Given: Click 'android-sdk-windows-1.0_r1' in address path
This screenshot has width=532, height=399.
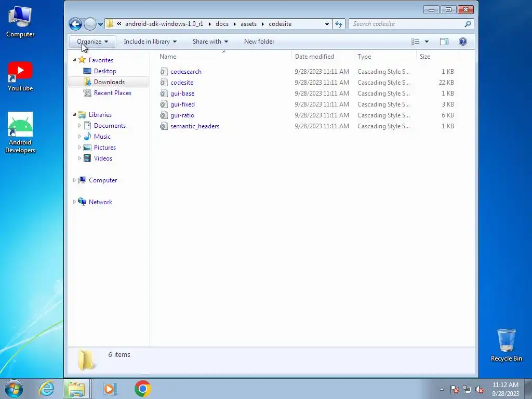Looking at the screenshot, I should [164, 24].
